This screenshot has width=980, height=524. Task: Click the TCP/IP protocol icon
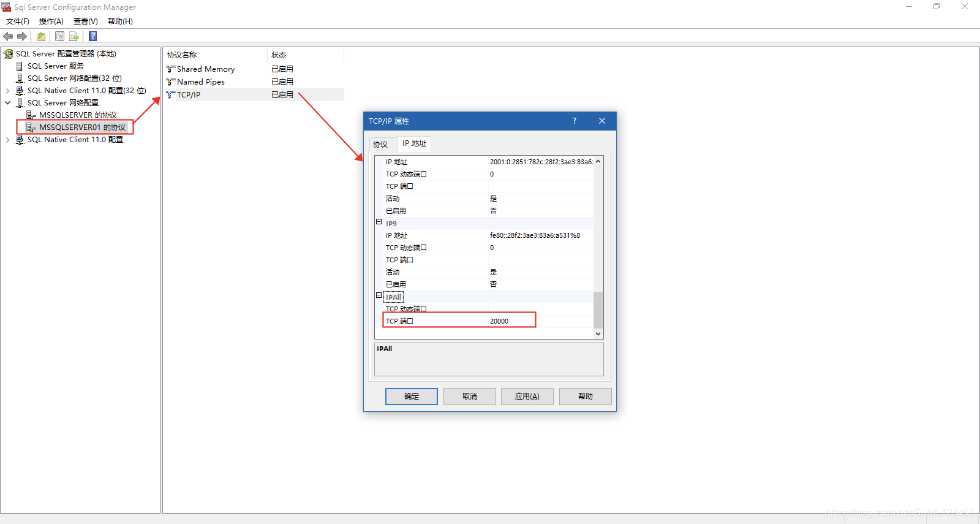click(171, 95)
